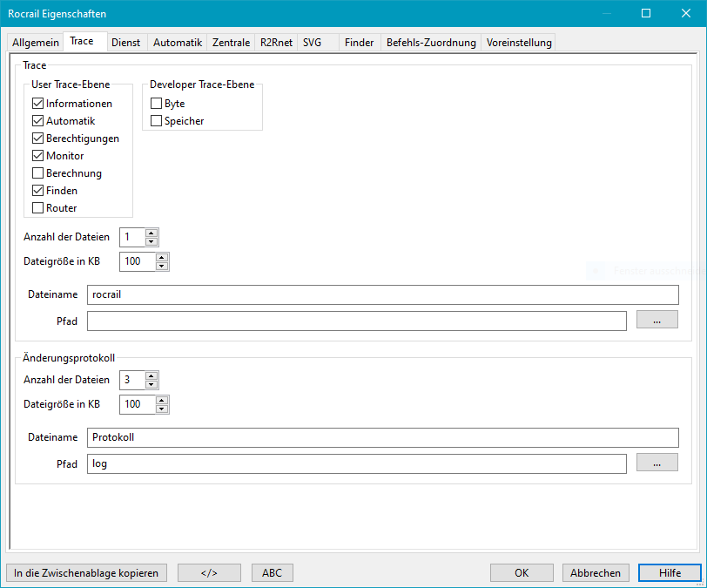Decrease Trace Dateigröße in KB value
Image resolution: width=707 pixels, height=588 pixels.
tap(162, 266)
